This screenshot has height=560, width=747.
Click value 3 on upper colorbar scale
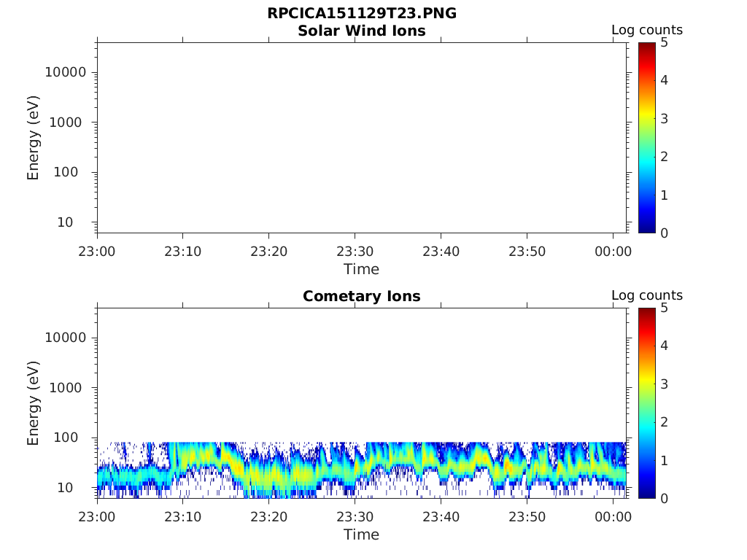[664, 119]
